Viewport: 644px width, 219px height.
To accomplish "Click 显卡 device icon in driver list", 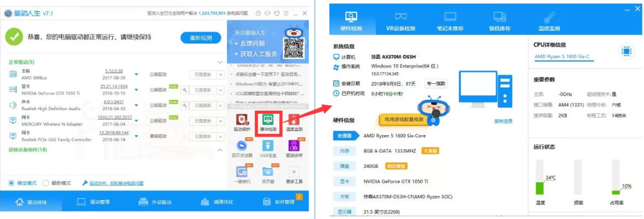I will pos(13,90).
